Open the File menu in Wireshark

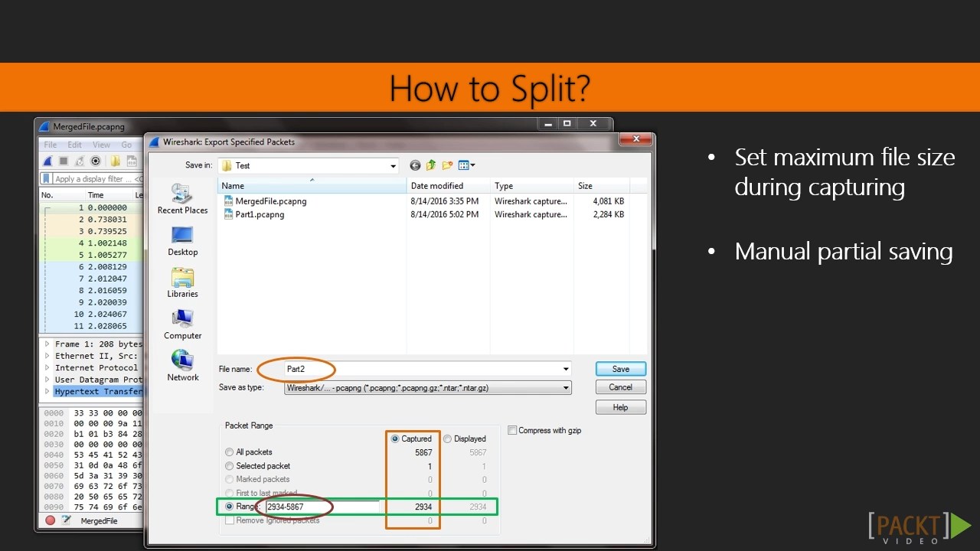(51, 145)
